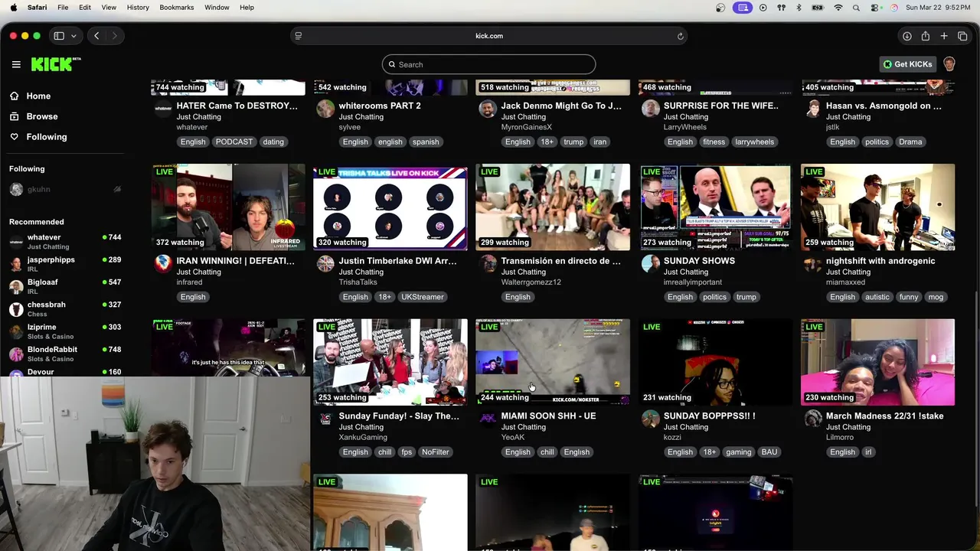
Task: Click the MIAMI SOON SHH stream title
Action: tap(548, 416)
